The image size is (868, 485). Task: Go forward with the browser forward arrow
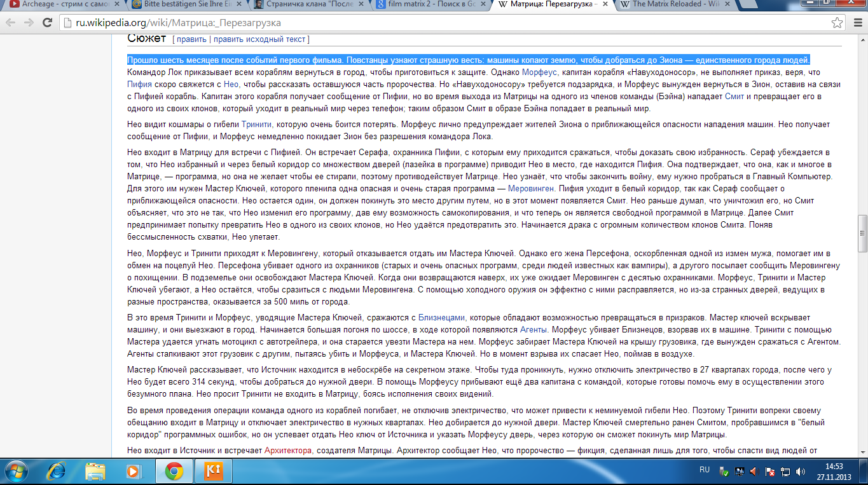tap(29, 23)
